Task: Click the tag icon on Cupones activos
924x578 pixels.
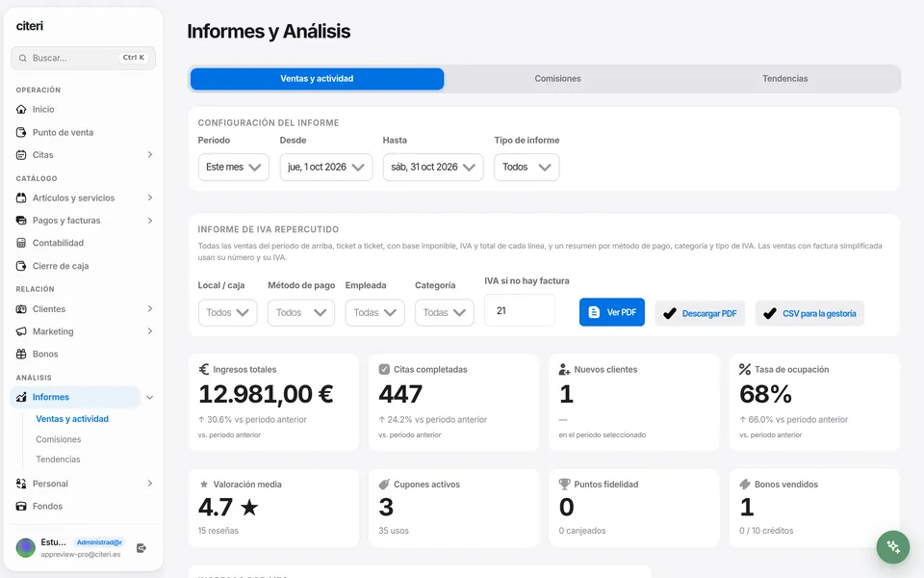Action: click(384, 485)
